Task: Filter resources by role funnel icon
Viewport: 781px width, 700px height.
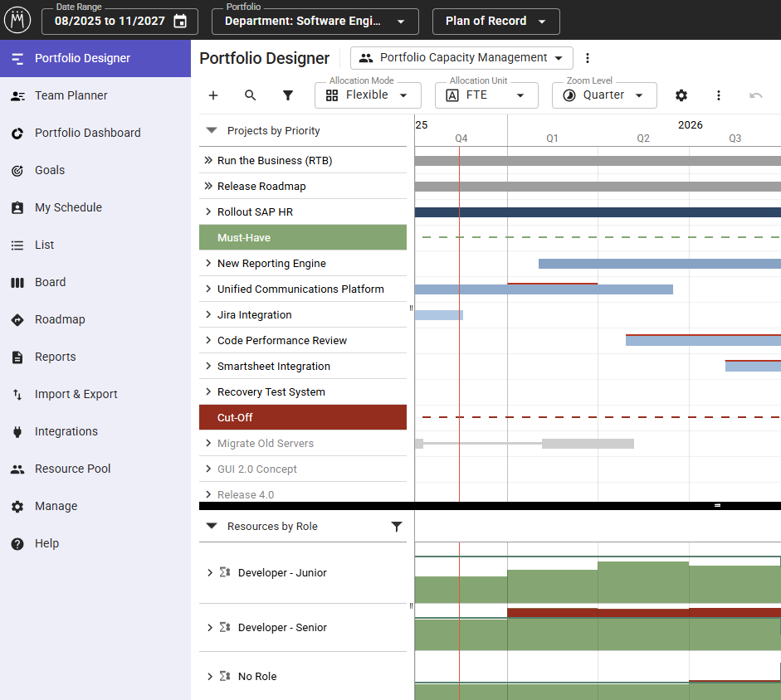Action: click(x=397, y=527)
